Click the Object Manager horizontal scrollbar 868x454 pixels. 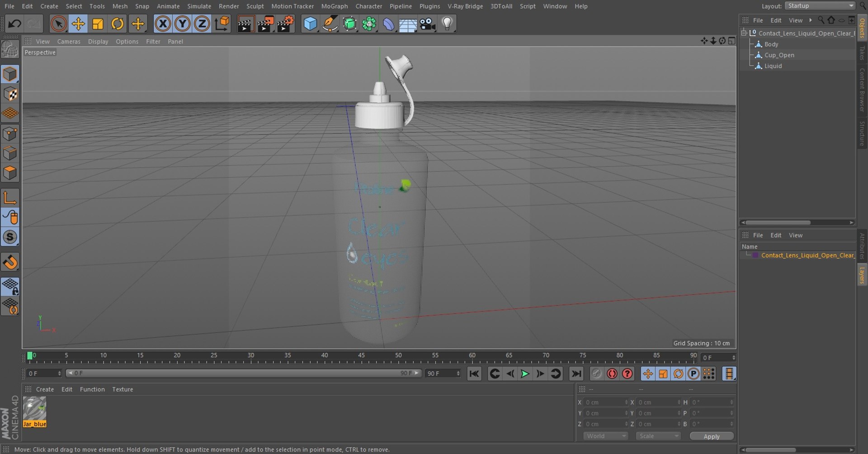pos(778,223)
